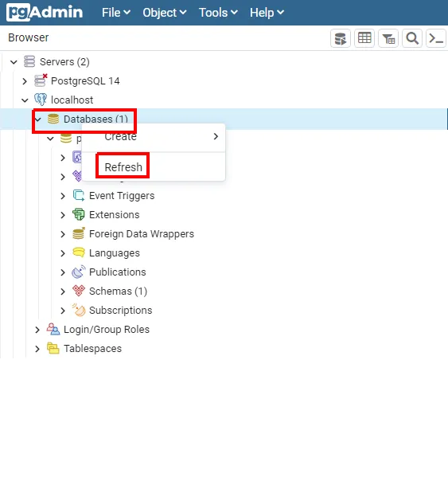Click the Event Triggers icon

79,196
